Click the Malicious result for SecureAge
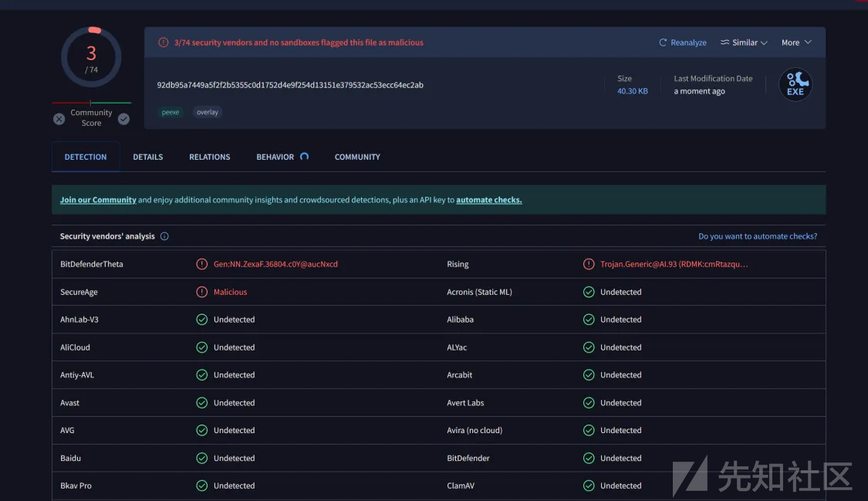The width and height of the screenshot is (868, 501). tap(230, 292)
